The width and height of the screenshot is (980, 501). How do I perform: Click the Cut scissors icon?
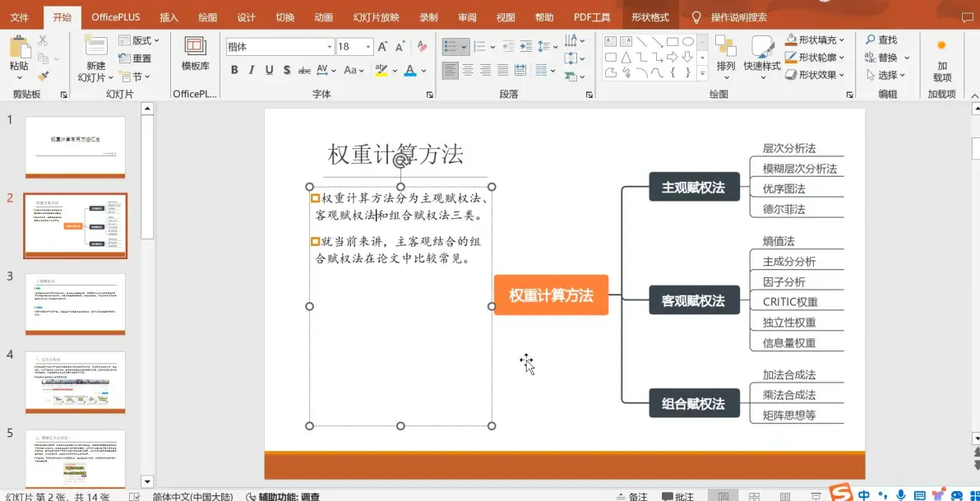click(x=43, y=41)
